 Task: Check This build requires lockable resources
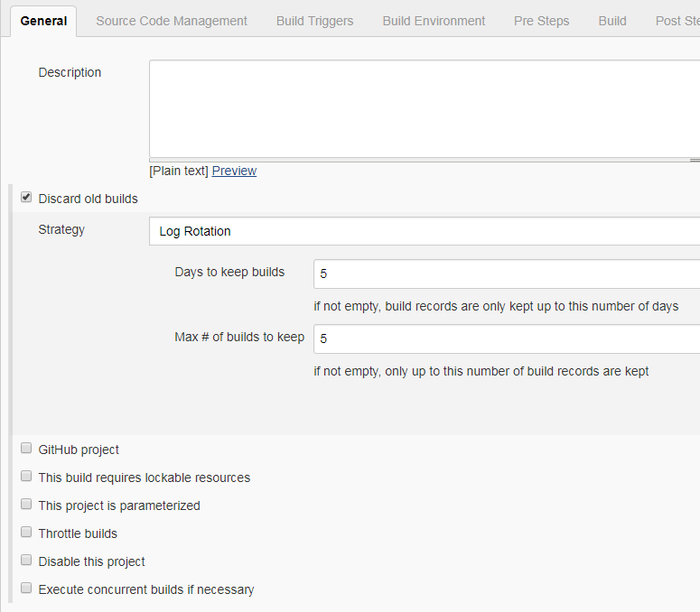pyautogui.click(x=26, y=477)
